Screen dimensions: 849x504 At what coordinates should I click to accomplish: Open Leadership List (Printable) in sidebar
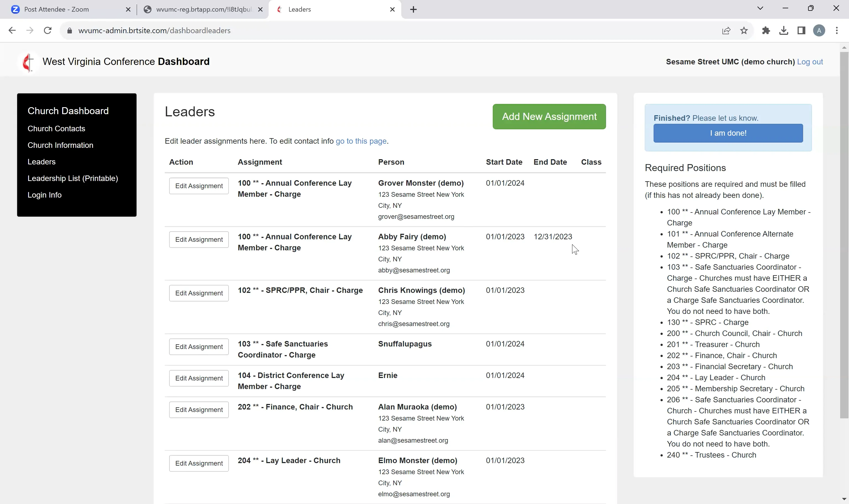tap(73, 178)
